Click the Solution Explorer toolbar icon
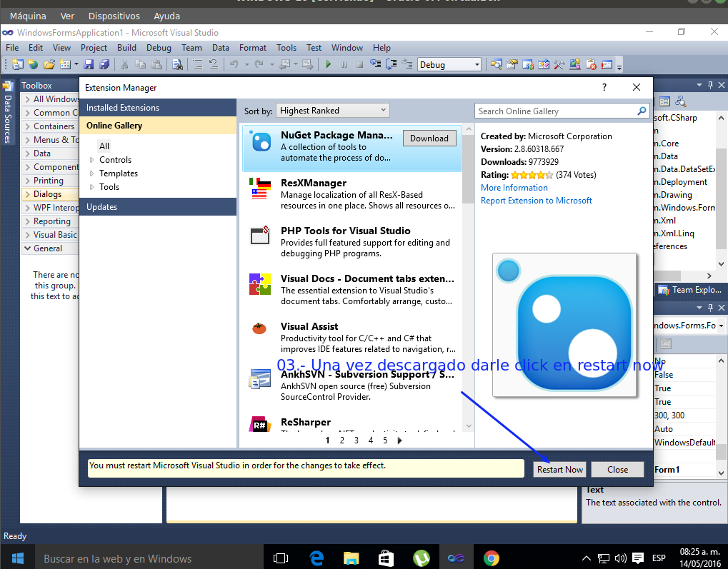 497,64
